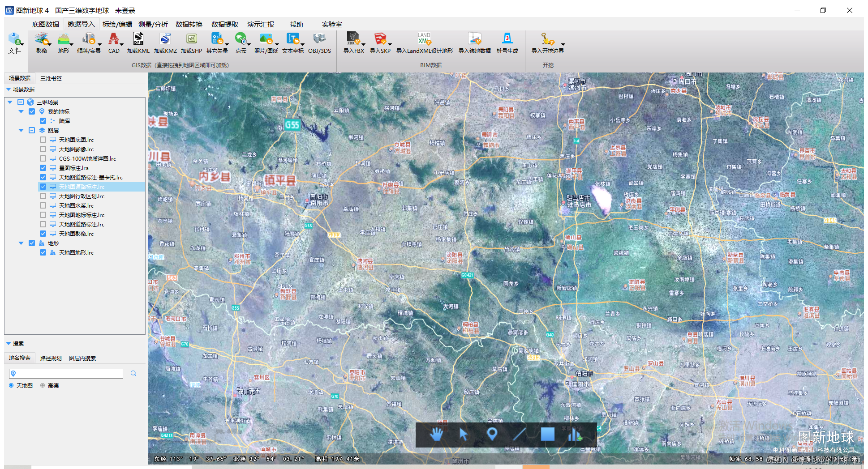Click the 文本坐标 text coordinates icon
The width and height of the screenshot is (868, 469).
293,39
